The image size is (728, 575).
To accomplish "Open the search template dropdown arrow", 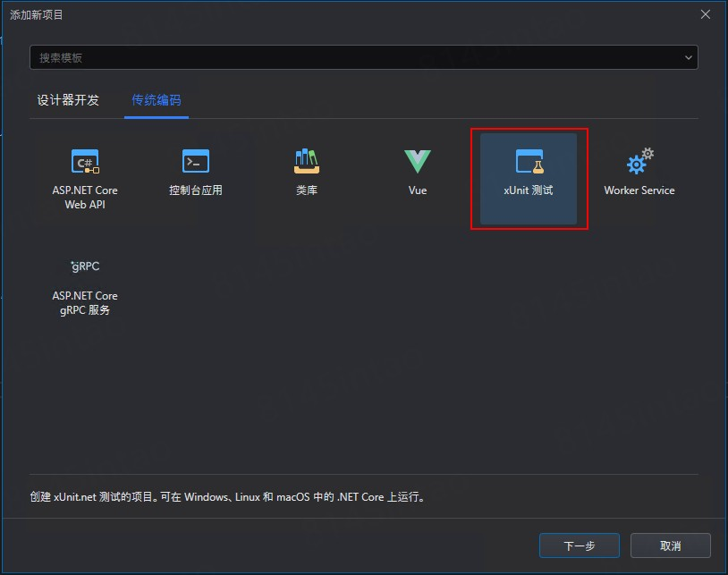I will click(688, 57).
